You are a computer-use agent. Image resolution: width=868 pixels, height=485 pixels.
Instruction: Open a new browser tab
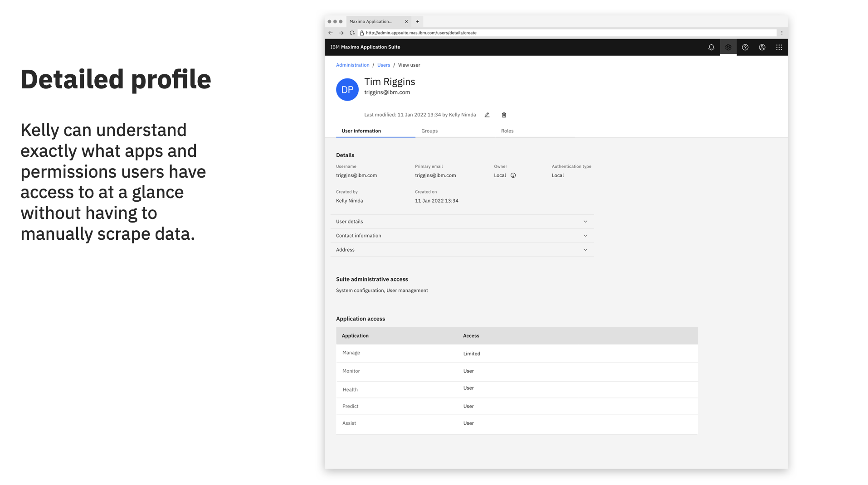point(418,21)
